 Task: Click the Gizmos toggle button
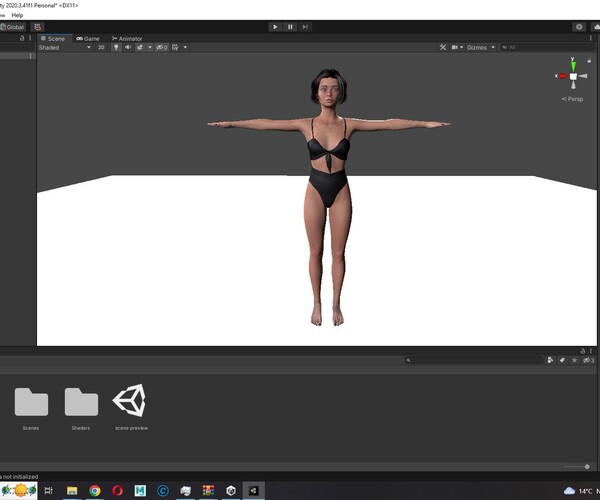[477, 47]
